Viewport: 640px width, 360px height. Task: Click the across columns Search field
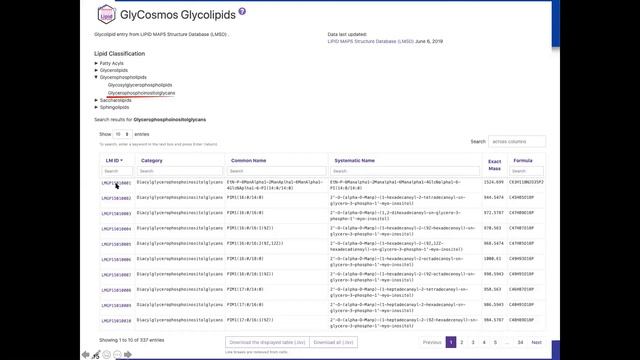517,142
